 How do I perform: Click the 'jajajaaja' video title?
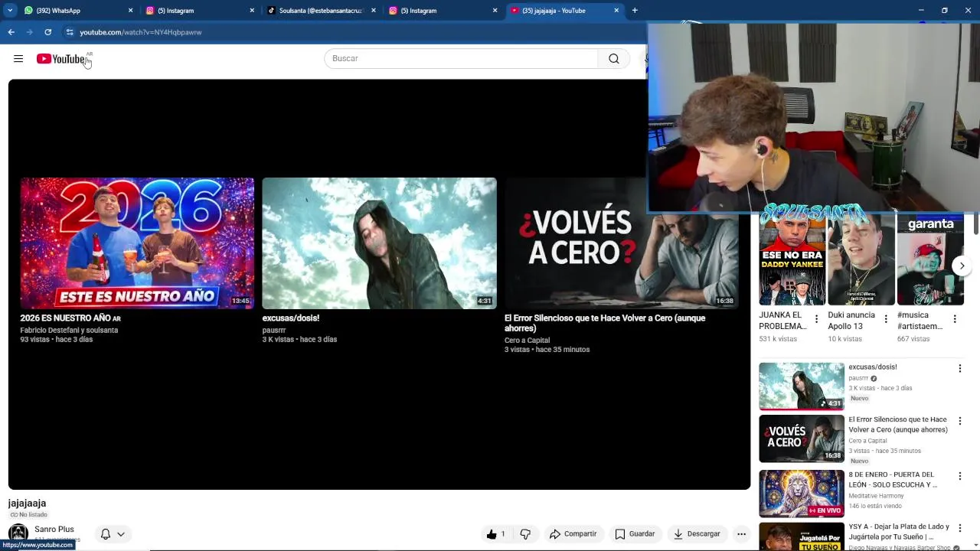[x=27, y=504]
